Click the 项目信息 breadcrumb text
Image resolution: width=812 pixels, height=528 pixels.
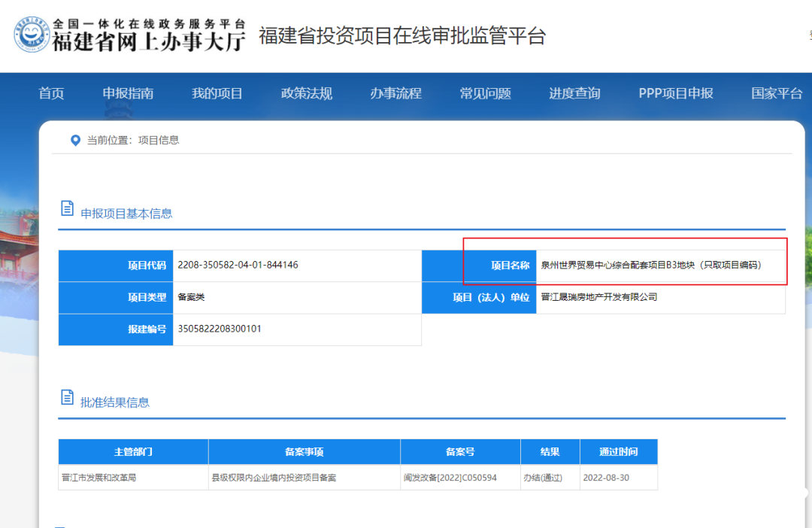tap(159, 141)
